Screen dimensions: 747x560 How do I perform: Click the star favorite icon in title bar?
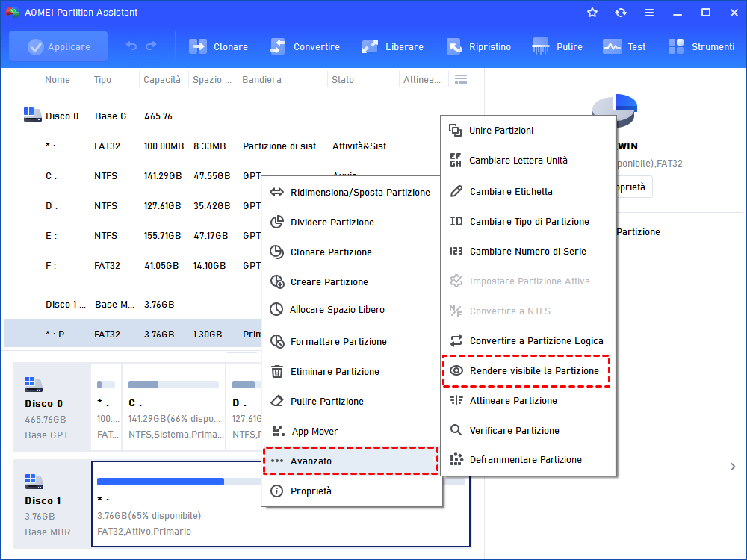592,13
